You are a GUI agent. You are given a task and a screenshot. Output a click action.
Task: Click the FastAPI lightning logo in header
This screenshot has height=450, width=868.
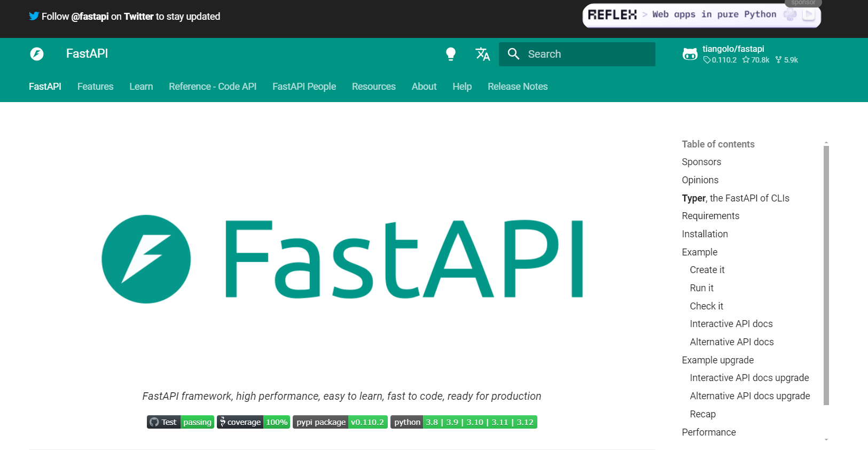click(37, 54)
